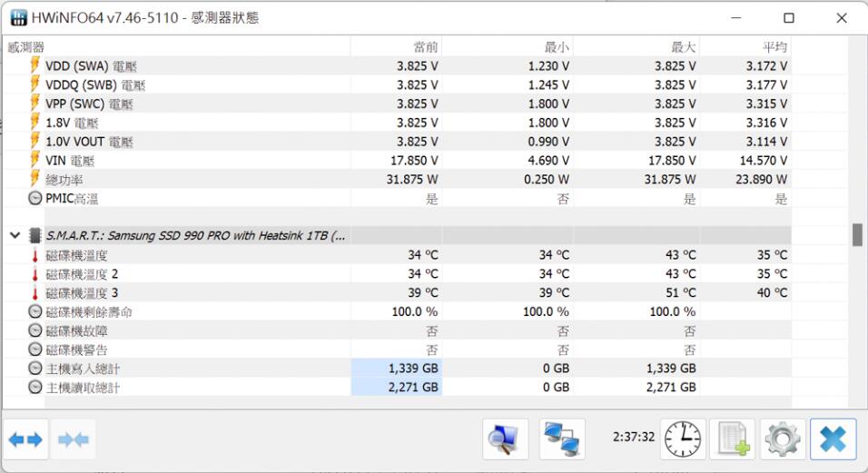Click the 1.8V voltage lightning icon
Viewport: 868px width, 473px height.
click(x=35, y=122)
